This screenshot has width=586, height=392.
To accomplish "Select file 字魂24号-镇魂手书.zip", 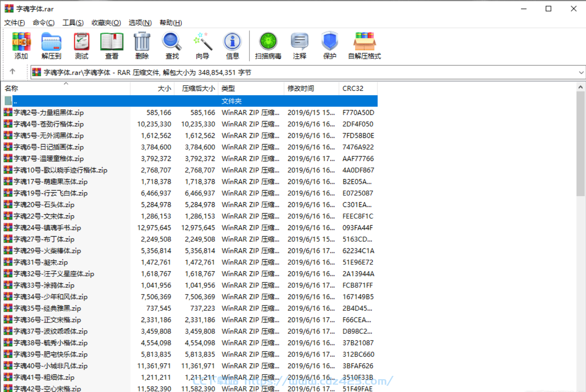I will click(47, 228).
